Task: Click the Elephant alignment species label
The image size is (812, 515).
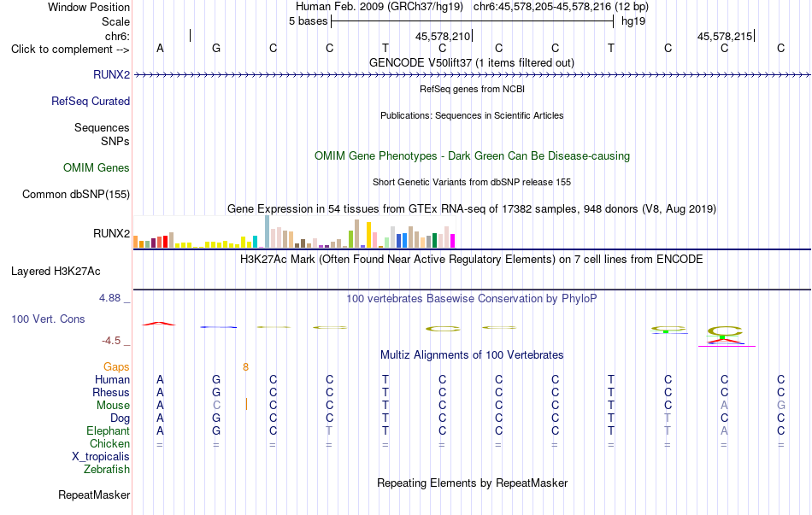Action: pyautogui.click(x=109, y=430)
